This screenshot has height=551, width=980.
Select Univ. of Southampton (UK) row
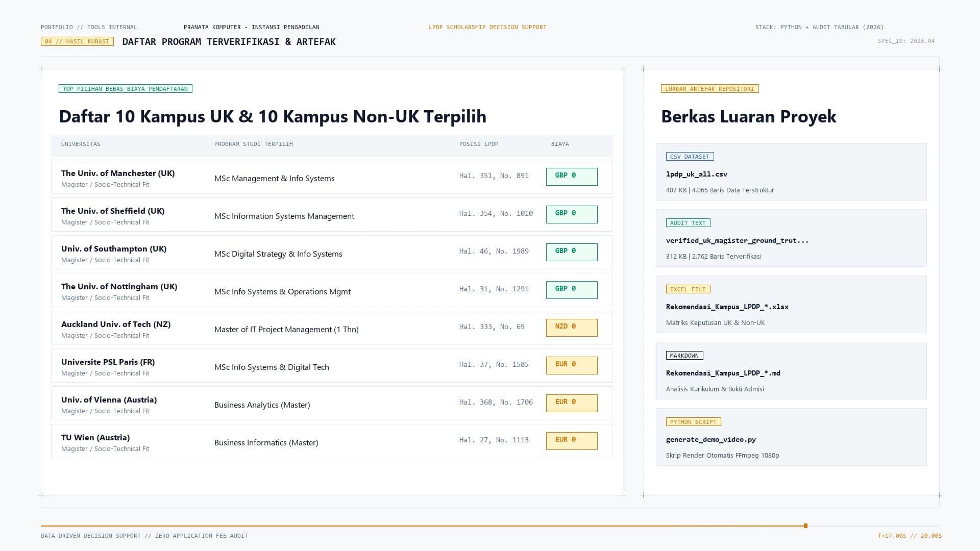point(332,253)
